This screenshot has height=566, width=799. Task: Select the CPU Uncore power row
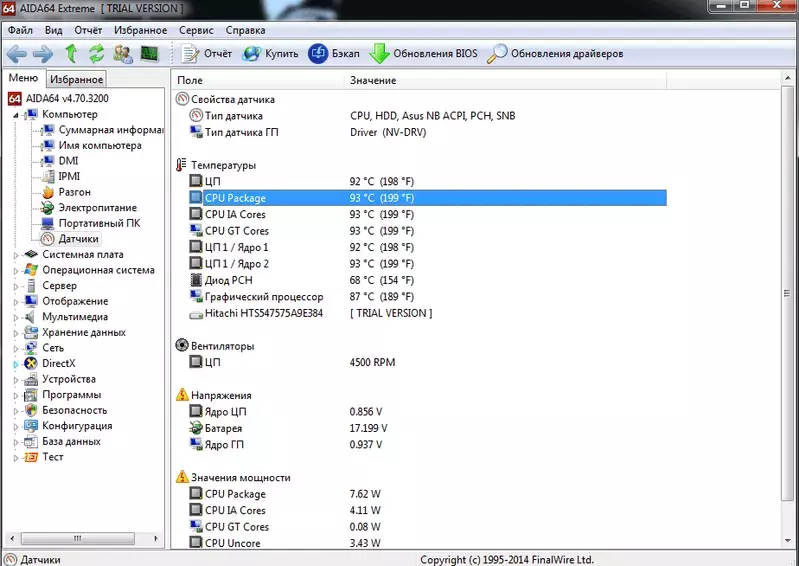click(427, 543)
